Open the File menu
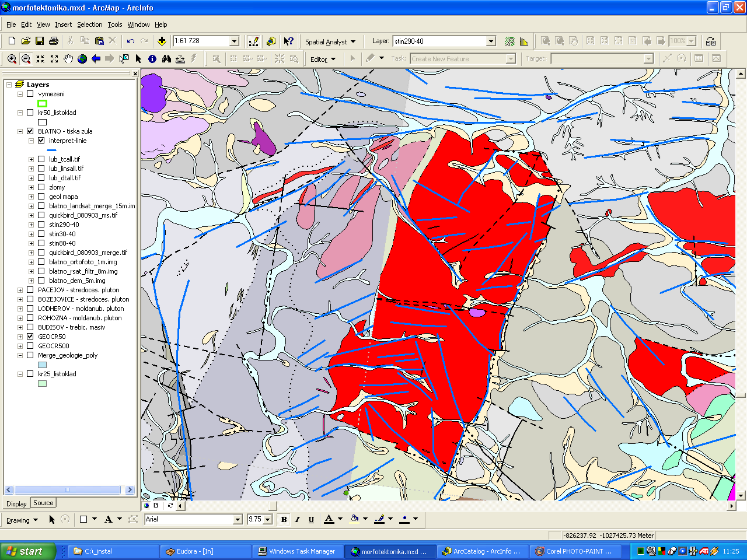The height and width of the screenshot is (560, 747). (x=11, y=24)
